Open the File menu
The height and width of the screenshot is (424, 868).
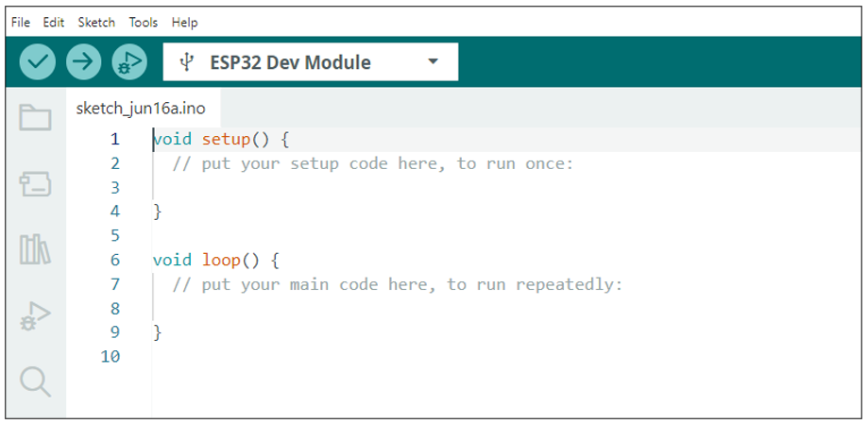click(x=21, y=23)
